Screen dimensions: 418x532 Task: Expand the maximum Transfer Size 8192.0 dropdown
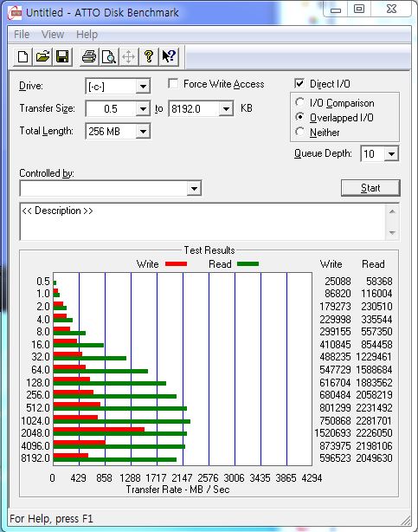226,109
